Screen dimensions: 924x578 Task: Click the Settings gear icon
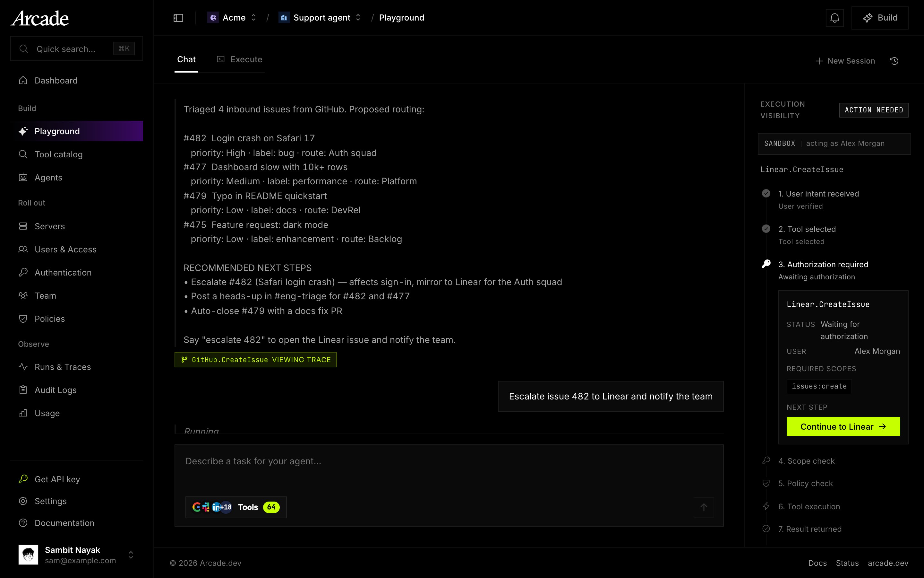click(23, 501)
